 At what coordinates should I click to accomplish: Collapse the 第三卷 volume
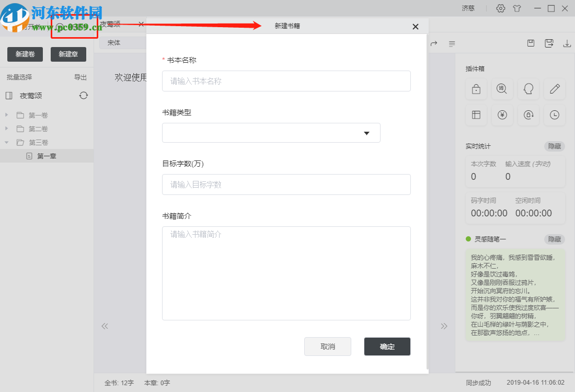tap(6, 142)
